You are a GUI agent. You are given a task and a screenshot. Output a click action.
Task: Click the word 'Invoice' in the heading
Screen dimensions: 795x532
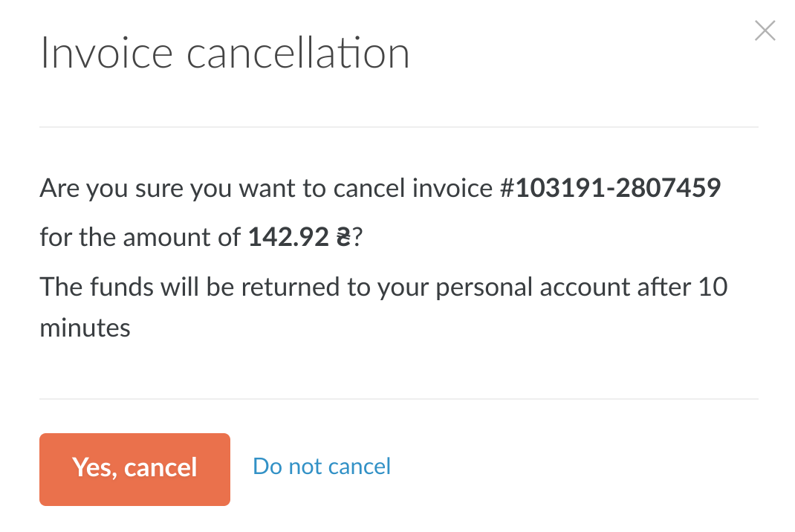pyautogui.click(x=106, y=54)
